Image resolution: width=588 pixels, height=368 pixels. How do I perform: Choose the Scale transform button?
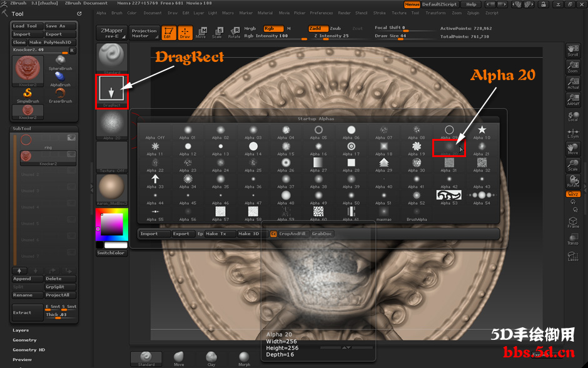[x=217, y=33]
